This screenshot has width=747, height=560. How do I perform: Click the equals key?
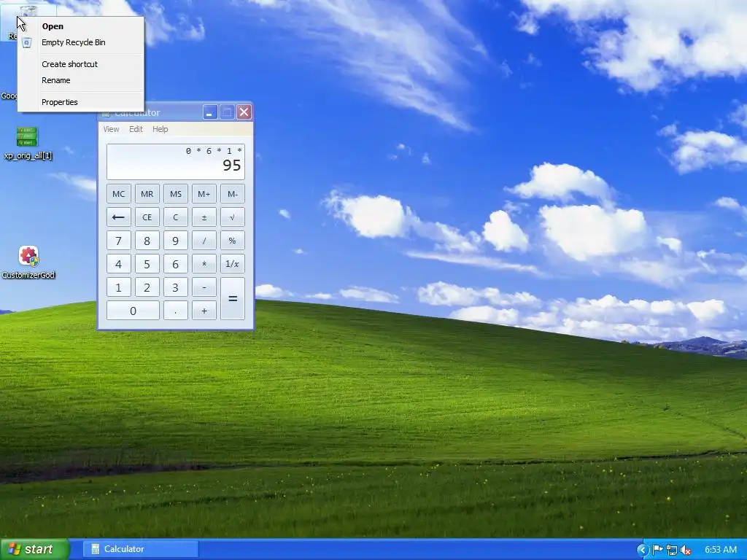click(233, 298)
